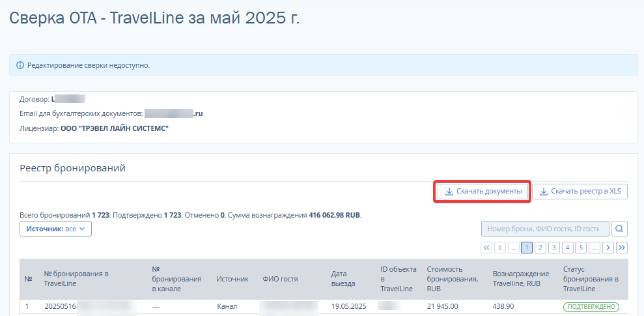644x316 pixels.
Task: Click the ПОДТВЕРЖДЕНО status badge
Action: click(591, 306)
